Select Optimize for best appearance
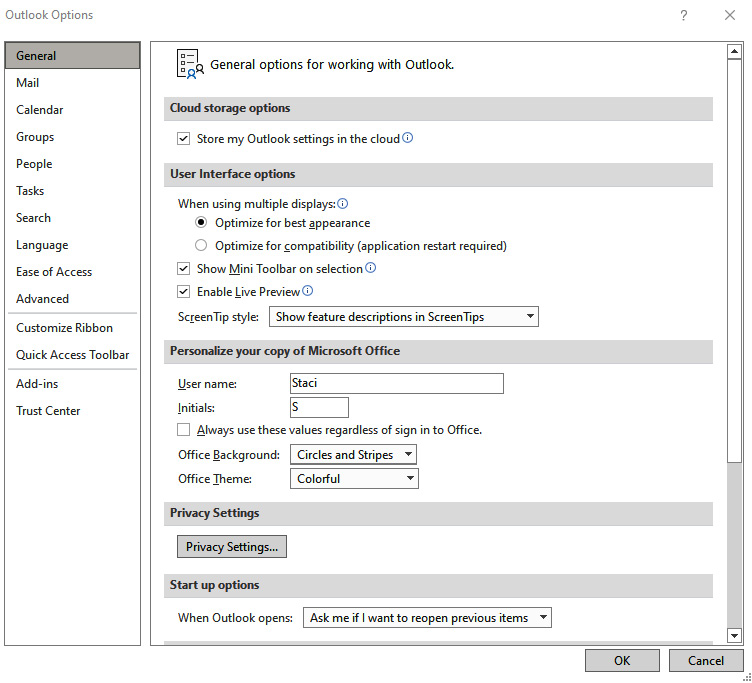Screen dimensions: 752x683 click(x=201, y=223)
